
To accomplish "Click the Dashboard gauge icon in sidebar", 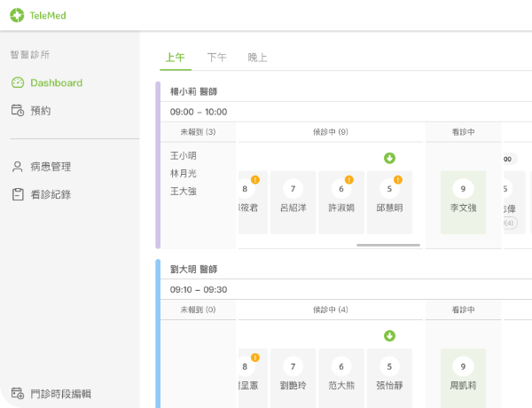I will [x=18, y=82].
